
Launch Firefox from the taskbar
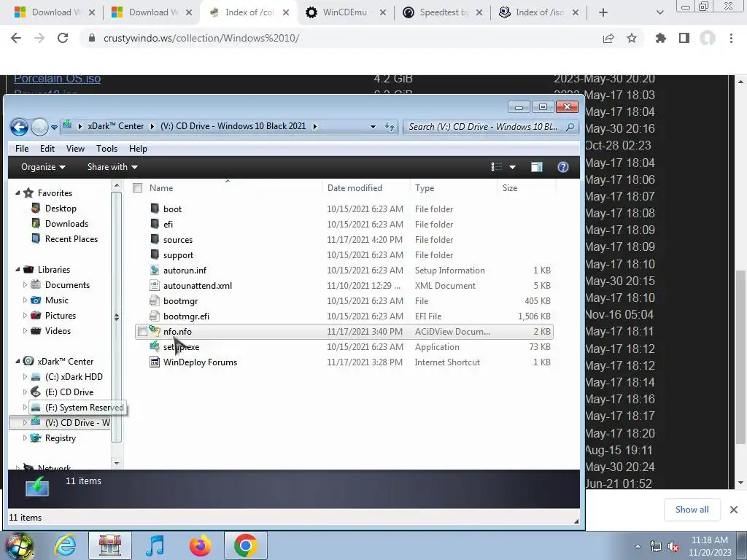(201, 545)
